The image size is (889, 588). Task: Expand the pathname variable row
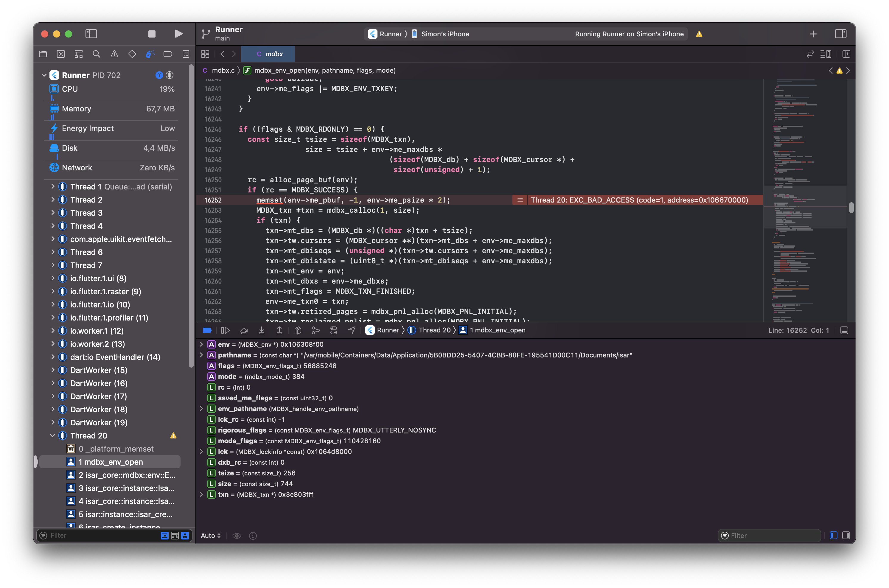[201, 355]
